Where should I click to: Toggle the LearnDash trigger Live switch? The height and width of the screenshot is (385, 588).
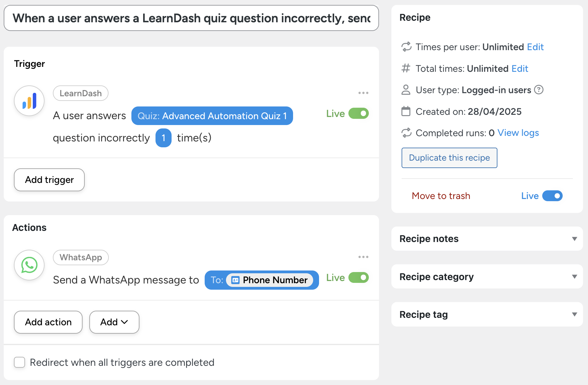pos(359,114)
